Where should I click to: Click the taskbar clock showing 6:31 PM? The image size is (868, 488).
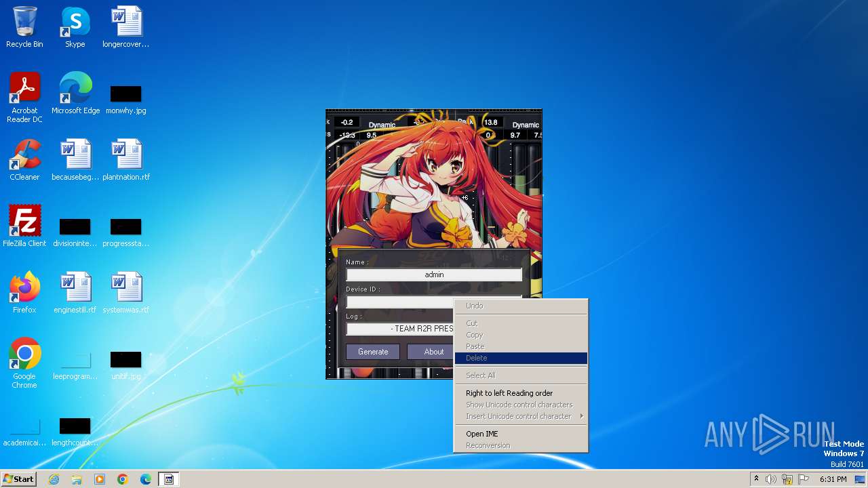[x=833, y=479]
